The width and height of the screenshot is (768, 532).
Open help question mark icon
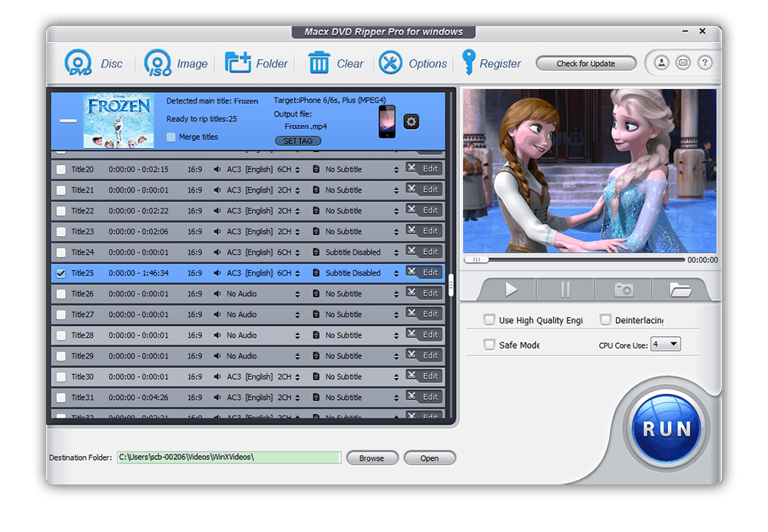pyautogui.click(x=704, y=63)
